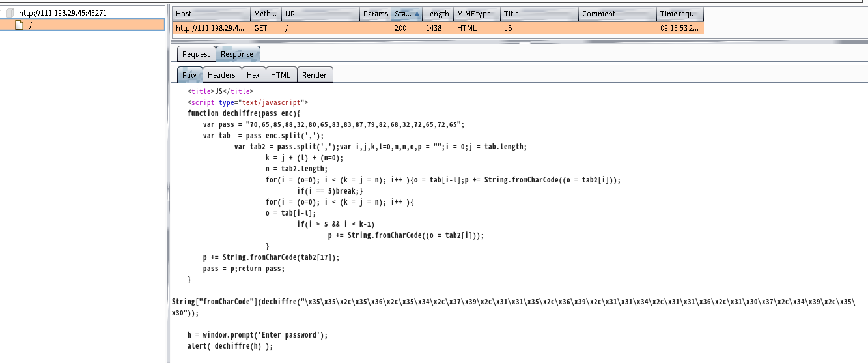This screenshot has height=363, width=868.
Task: Select the GET request row with status 200
Action: tap(437, 28)
